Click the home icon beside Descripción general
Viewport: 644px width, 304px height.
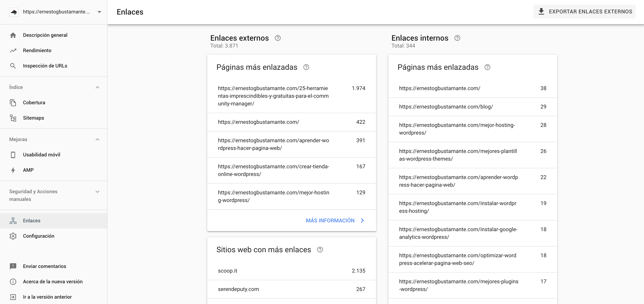pyautogui.click(x=13, y=35)
